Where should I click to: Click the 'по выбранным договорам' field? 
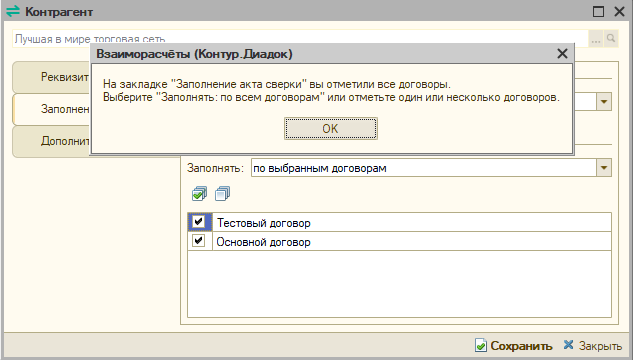point(424,168)
